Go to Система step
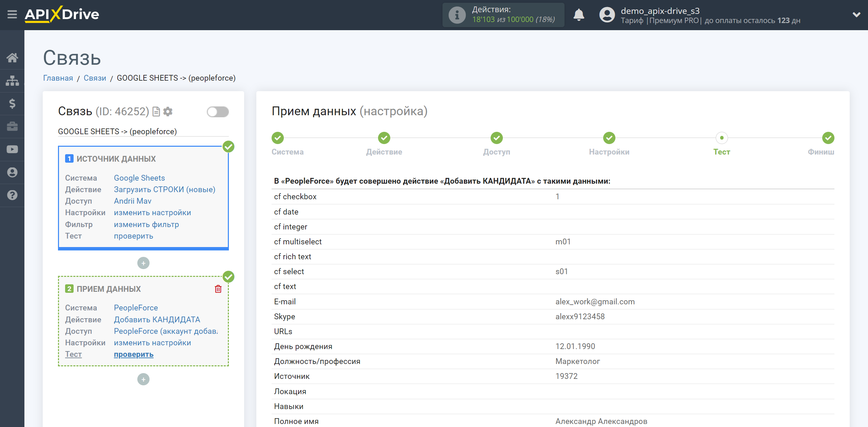Viewport: 868px width, 427px height. pos(278,138)
